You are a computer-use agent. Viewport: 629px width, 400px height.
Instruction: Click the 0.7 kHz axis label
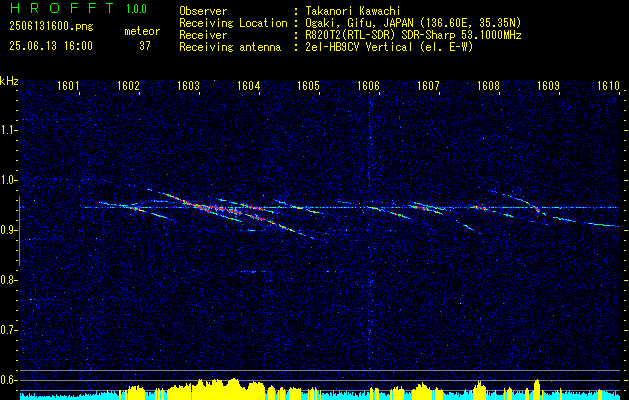7,330
